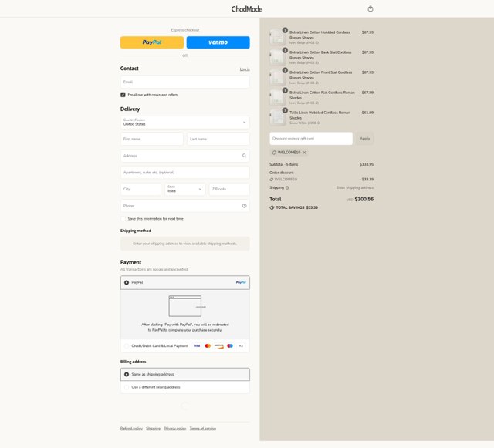494x448 pixels.
Task: Click the Mastercard icon
Action: point(208,345)
